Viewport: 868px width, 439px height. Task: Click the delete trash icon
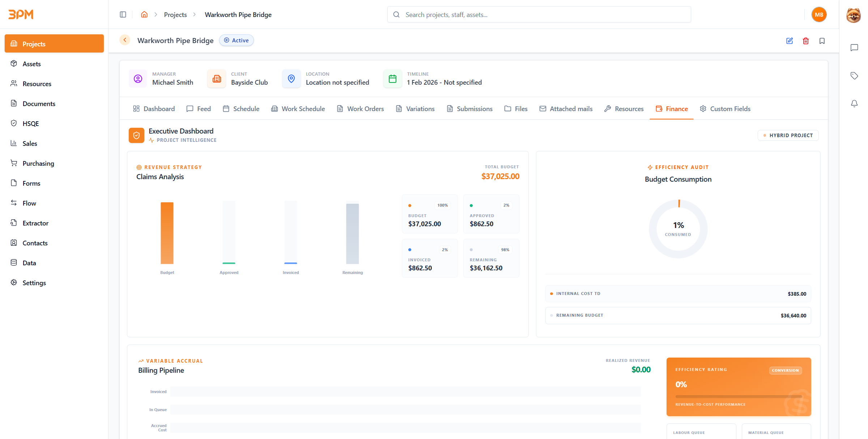805,41
